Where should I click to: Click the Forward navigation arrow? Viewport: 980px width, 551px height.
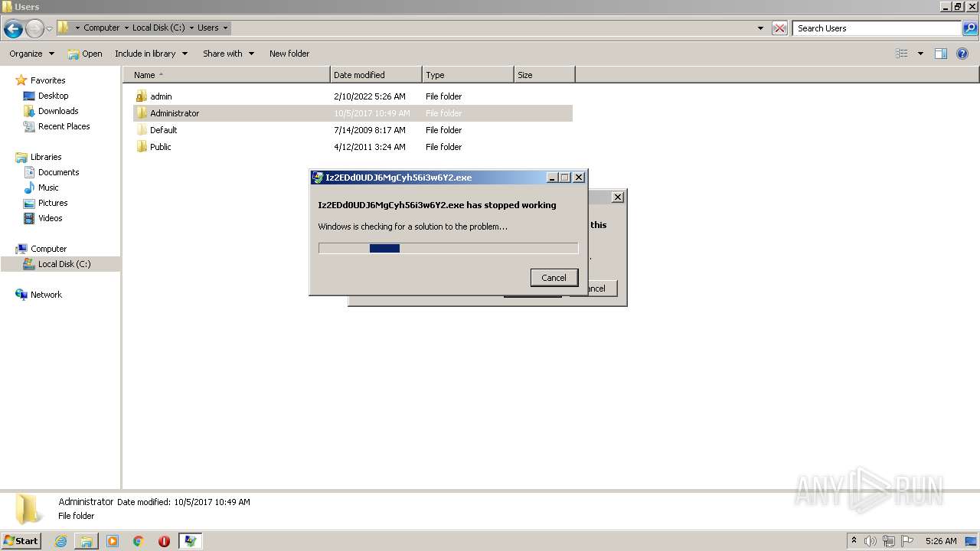34,29
